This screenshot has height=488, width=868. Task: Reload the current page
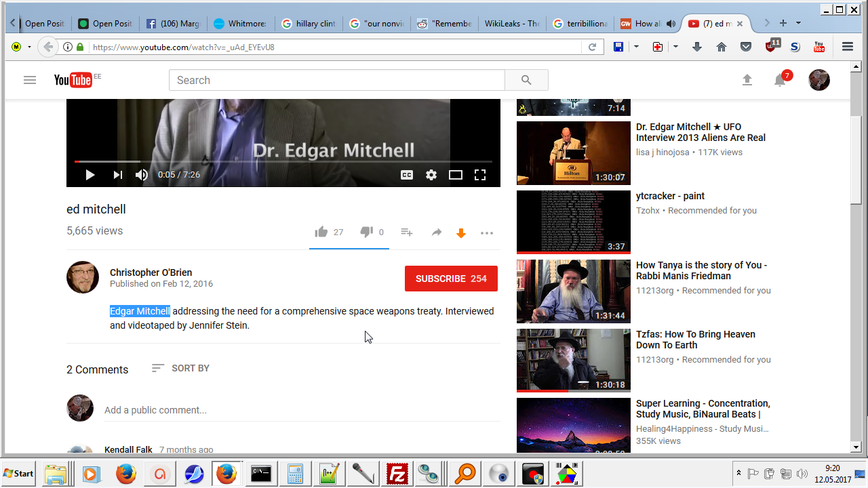coord(592,47)
